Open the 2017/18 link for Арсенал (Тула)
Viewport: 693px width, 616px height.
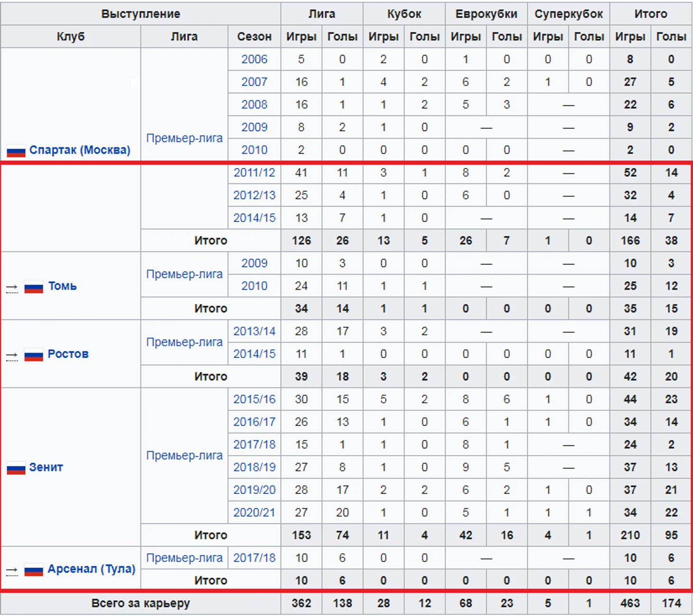254,558
